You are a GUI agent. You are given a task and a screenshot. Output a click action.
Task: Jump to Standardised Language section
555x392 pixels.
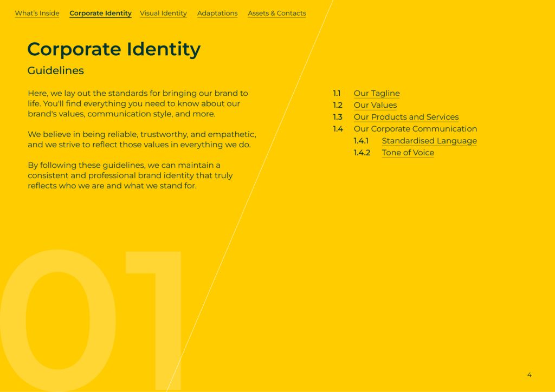(x=429, y=141)
